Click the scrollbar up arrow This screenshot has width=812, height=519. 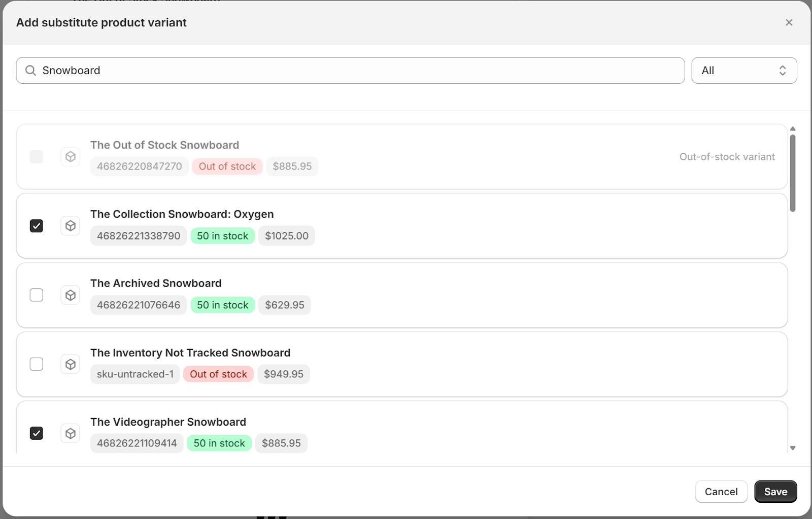[x=793, y=129]
